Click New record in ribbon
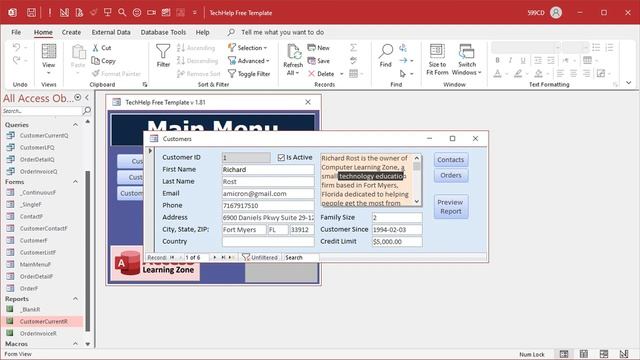Image resolution: width=640 pixels, height=360 pixels. (x=318, y=48)
